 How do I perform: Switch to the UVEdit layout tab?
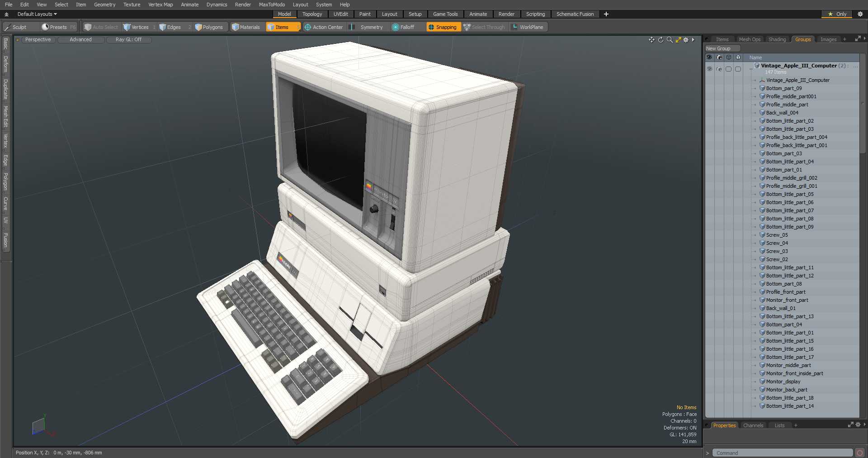tap(340, 14)
